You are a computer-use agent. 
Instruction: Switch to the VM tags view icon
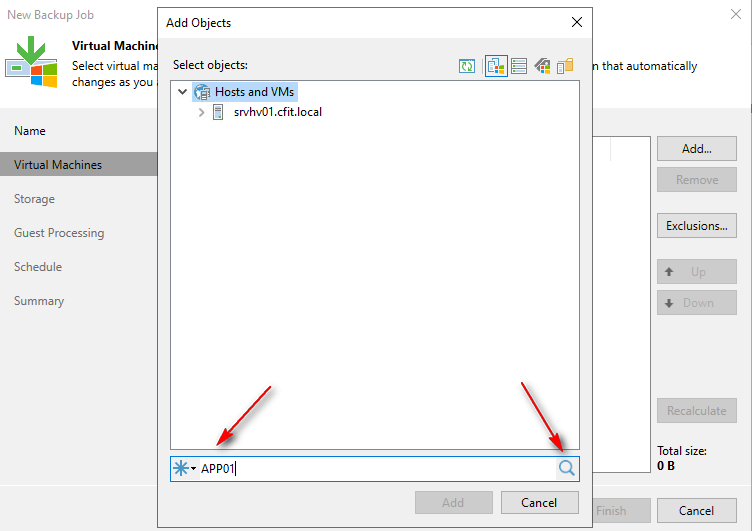point(542,66)
